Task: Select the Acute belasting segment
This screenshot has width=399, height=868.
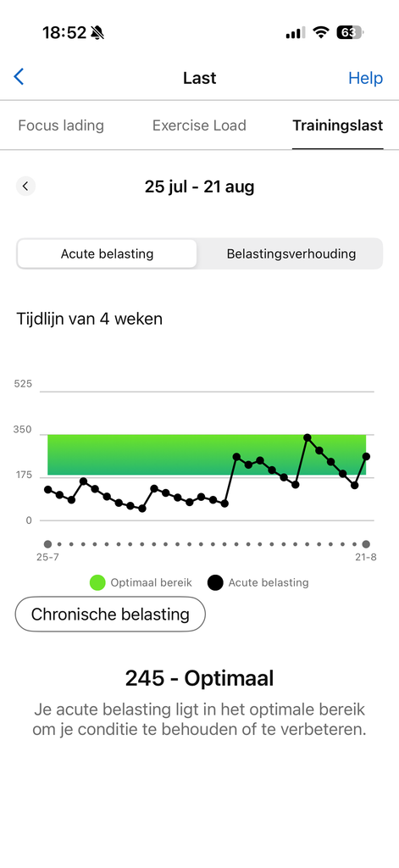Action: [x=107, y=254]
